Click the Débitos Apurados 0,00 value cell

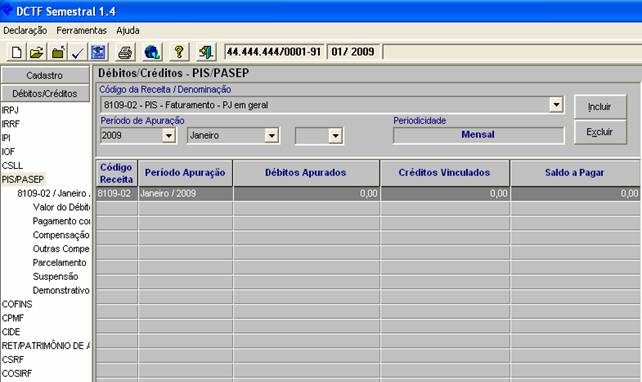(x=306, y=194)
